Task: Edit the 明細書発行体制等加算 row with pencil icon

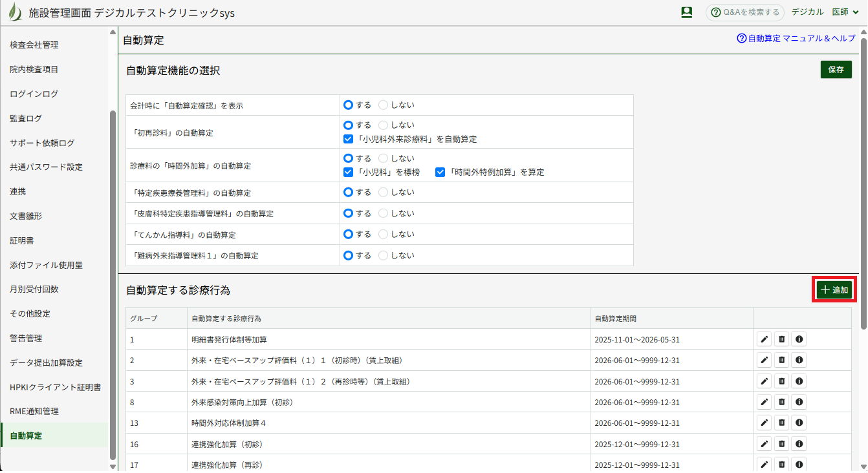Action: click(x=765, y=339)
